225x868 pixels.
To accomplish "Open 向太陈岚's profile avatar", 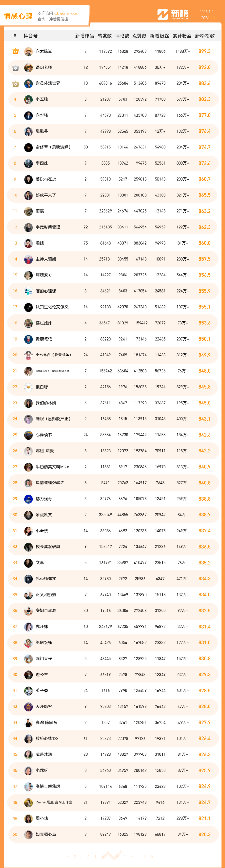I will tap(29, 51).
